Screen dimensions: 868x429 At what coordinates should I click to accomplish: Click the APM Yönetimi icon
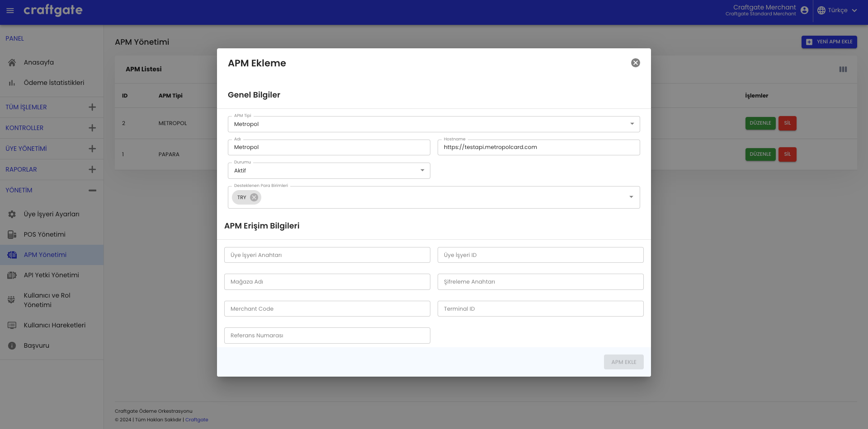(x=12, y=255)
